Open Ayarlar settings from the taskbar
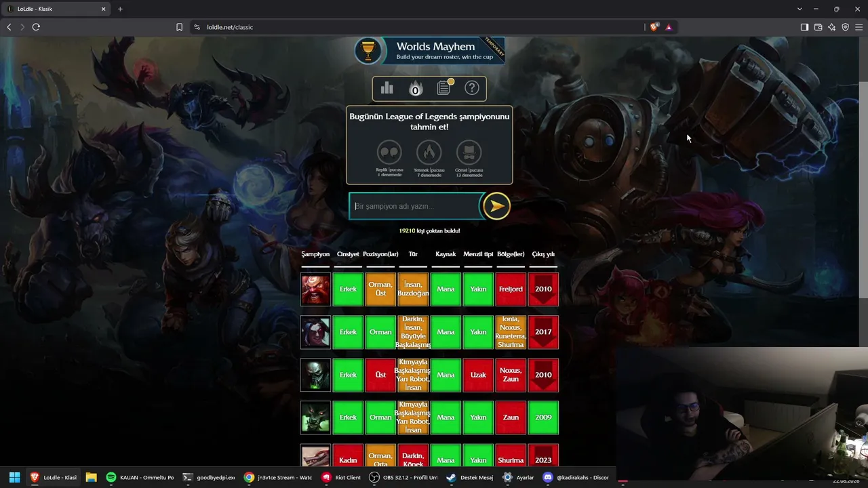This screenshot has height=488, width=868. coord(518,477)
